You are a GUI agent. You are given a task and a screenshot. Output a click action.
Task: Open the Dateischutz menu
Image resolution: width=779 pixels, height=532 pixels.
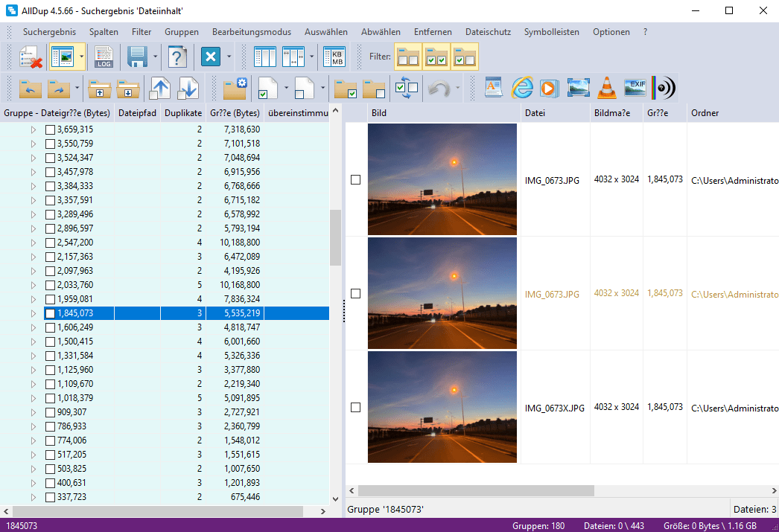click(487, 32)
